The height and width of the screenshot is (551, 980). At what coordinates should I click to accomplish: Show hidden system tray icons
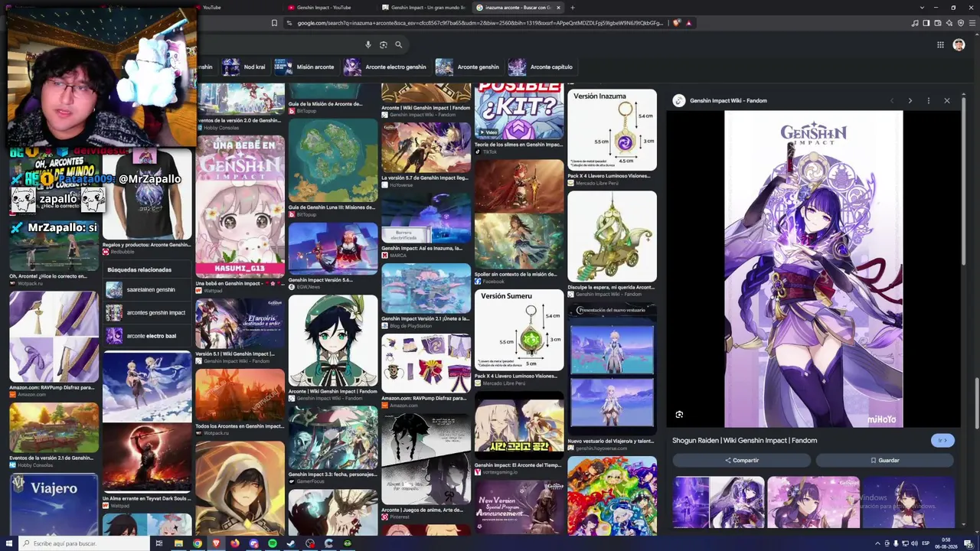(x=877, y=543)
